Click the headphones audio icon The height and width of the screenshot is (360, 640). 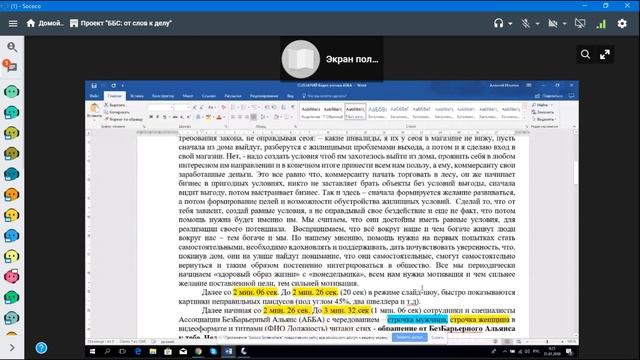tap(498, 23)
